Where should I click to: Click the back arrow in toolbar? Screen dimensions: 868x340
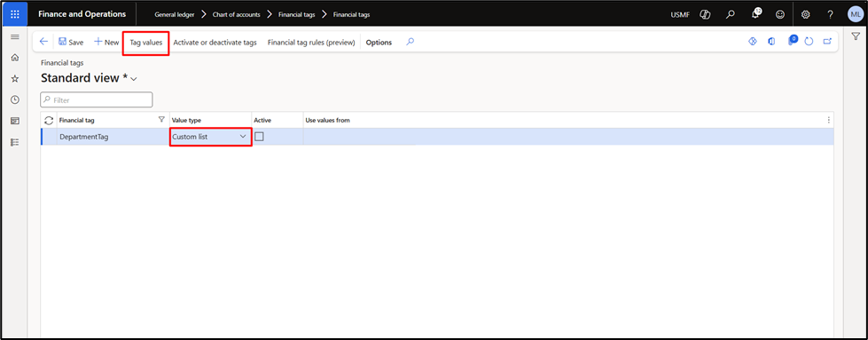tap(43, 42)
